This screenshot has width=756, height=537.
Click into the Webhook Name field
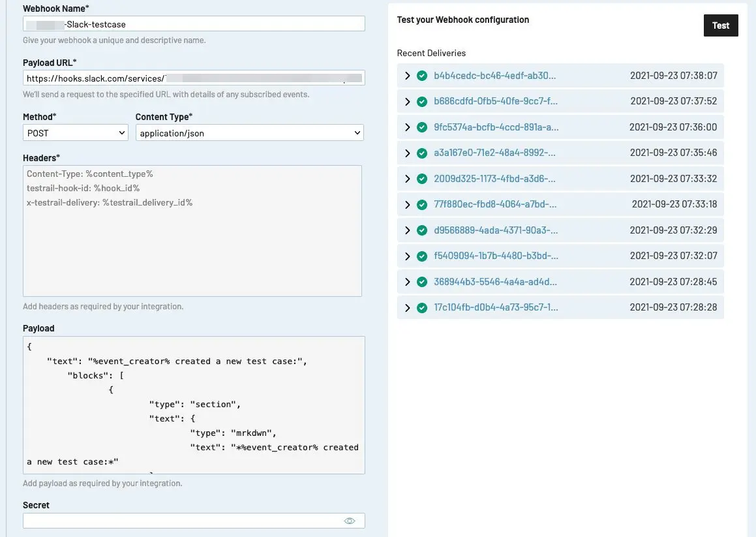click(x=194, y=23)
